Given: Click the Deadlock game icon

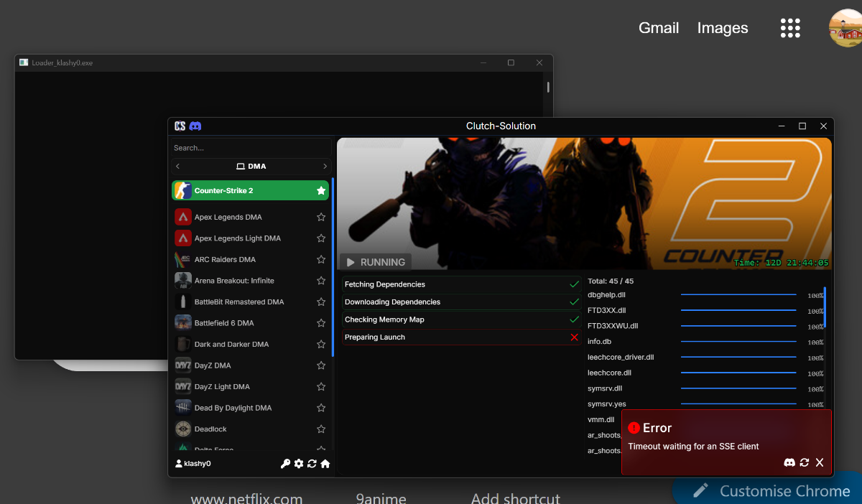Looking at the screenshot, I should coord(183,429).
